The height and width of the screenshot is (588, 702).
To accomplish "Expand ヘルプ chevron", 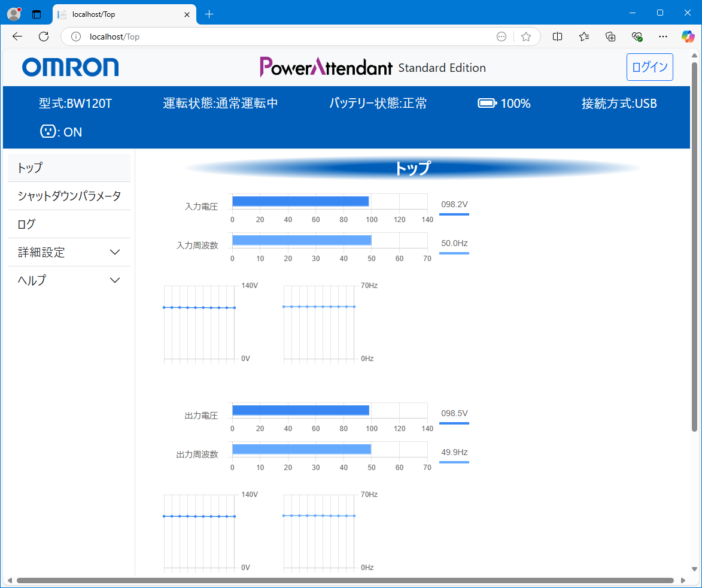I will point(115,280).
